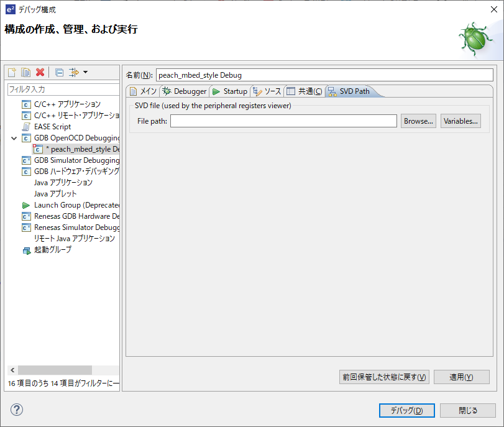Select Java アプレット item
Screen dimensions: 504x427
(55, 194)
